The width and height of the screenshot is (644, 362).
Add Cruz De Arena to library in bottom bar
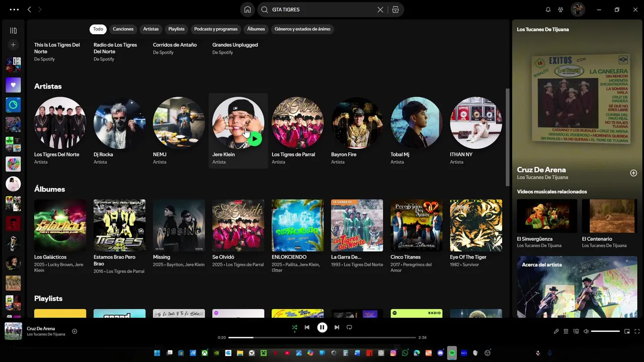74,331
